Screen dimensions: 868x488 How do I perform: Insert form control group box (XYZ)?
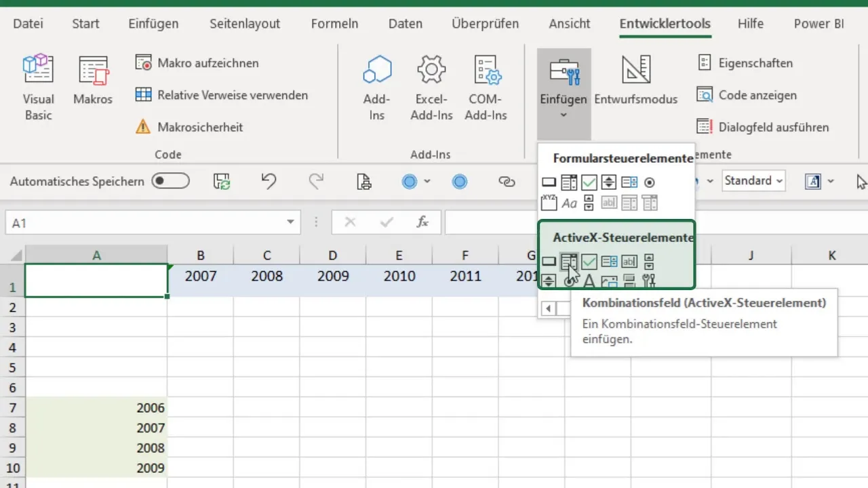[549, 202]
